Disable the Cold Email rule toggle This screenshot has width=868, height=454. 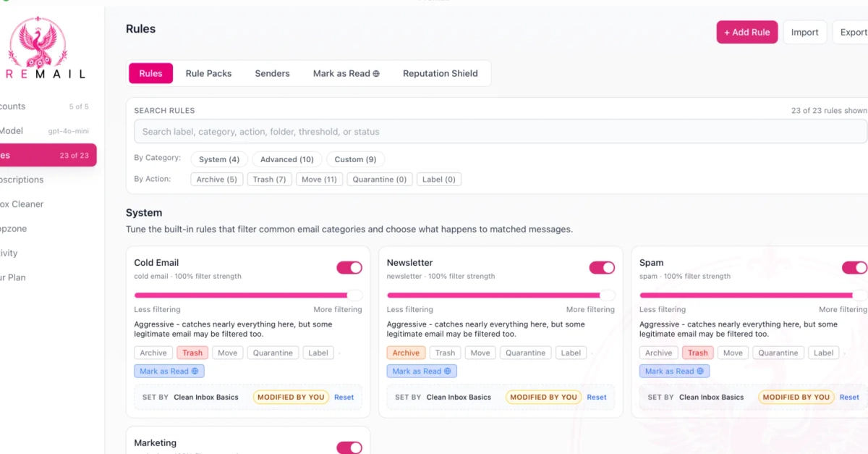point(349,268)
